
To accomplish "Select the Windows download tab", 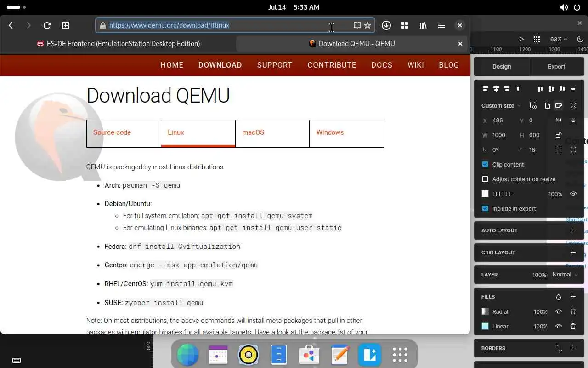I will (346, 133).
